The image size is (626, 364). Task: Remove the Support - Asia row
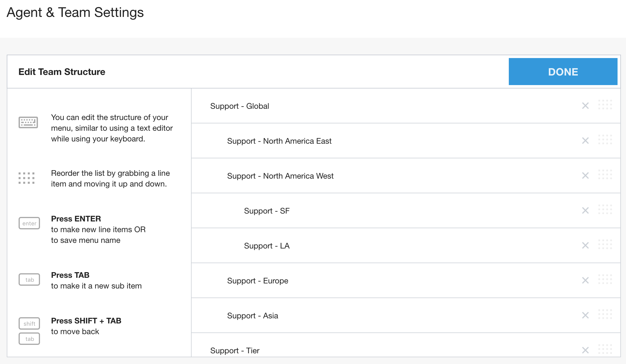click(585, 315)
